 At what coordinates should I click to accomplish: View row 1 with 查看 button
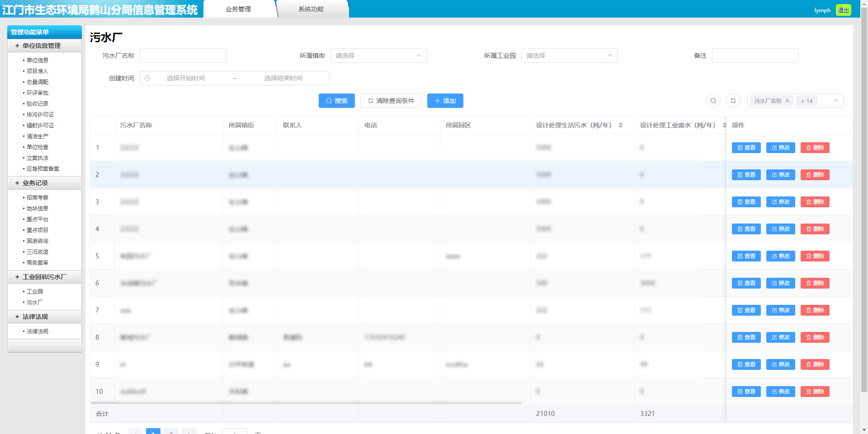[746, 148]
